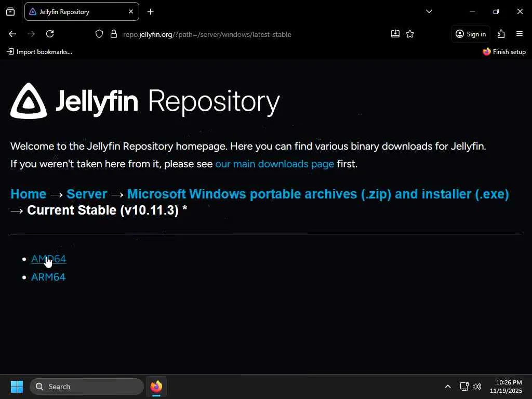
Task: Click the taskbar Search box
Action: 87,387
